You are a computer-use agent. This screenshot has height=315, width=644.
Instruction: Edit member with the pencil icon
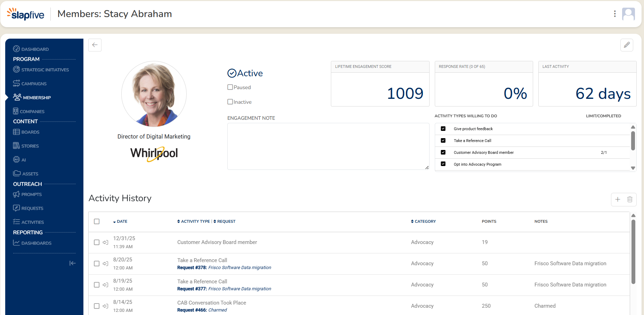627,45
